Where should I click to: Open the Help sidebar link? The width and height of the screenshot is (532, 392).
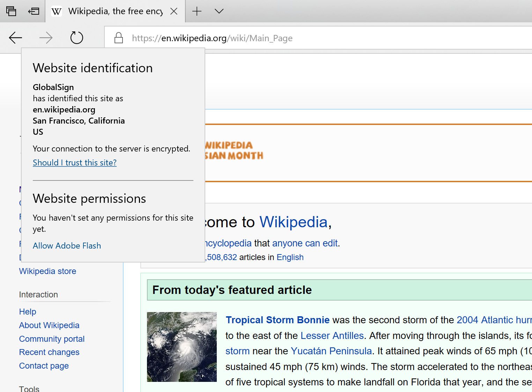pos(28,312)
